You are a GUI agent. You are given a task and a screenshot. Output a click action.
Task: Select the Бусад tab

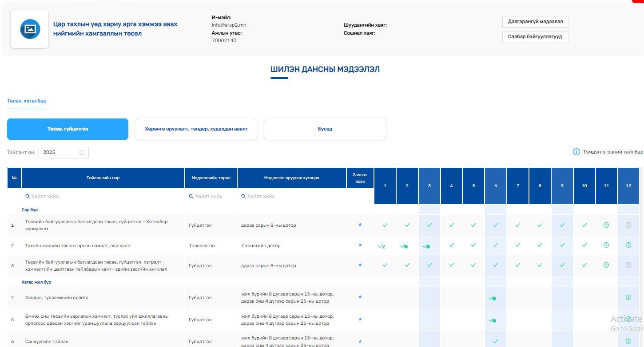[x=325, y=129]
